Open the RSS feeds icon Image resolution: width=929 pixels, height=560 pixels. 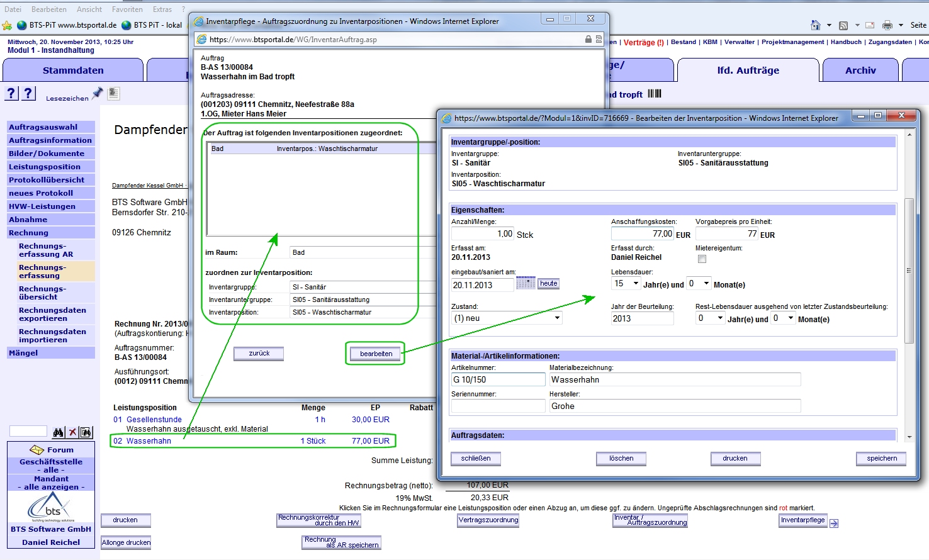843,26
